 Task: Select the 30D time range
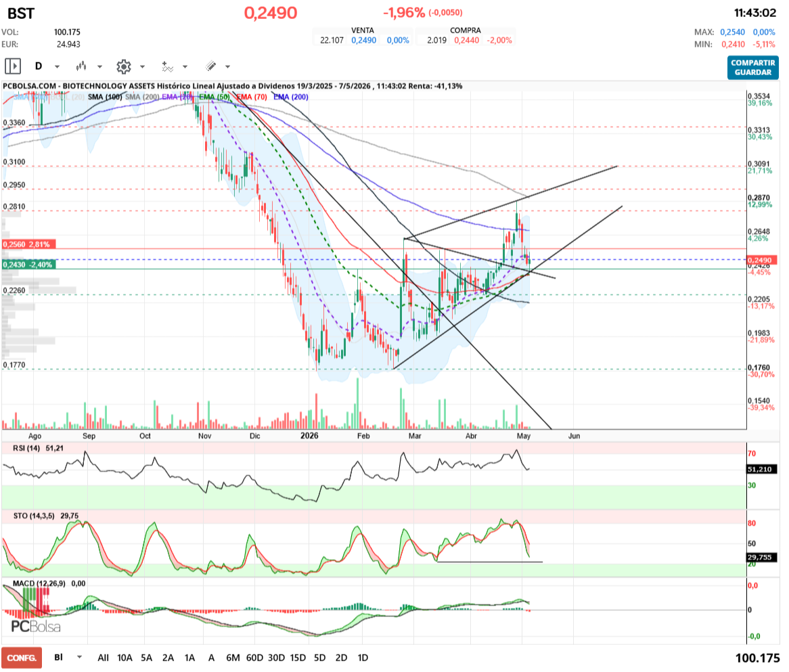point(276,657)
